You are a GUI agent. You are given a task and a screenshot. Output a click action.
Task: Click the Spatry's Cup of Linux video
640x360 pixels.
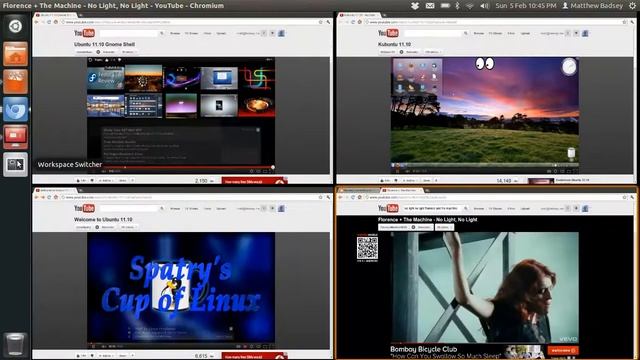[181, 288]
